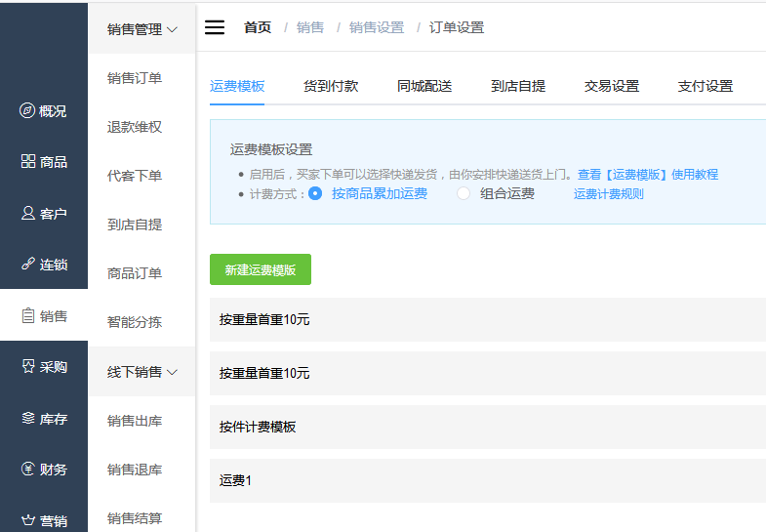Image resolution: width=766 pixels, height=532 pixels.
Task: Switch to 运费模板 tab
Action: (237, 86)
